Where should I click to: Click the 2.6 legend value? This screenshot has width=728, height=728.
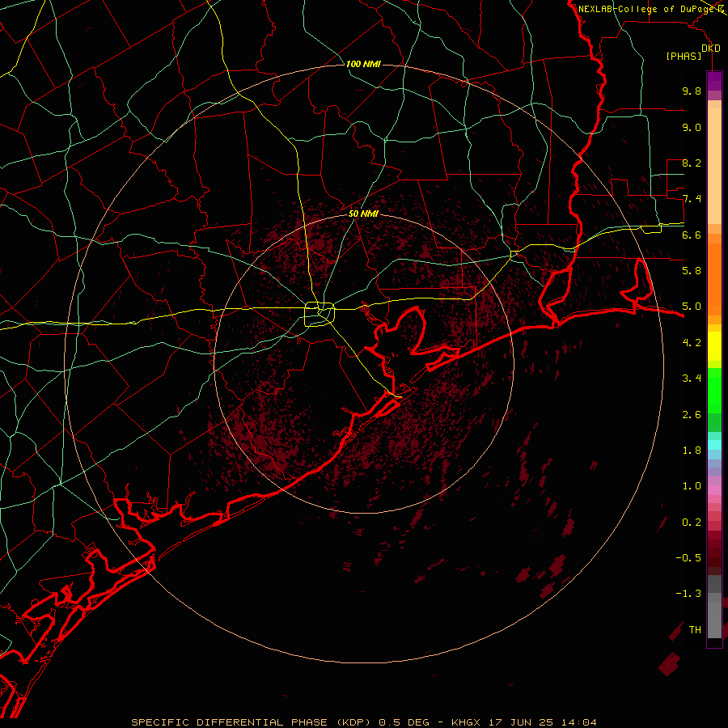click(x=692, y=415)
